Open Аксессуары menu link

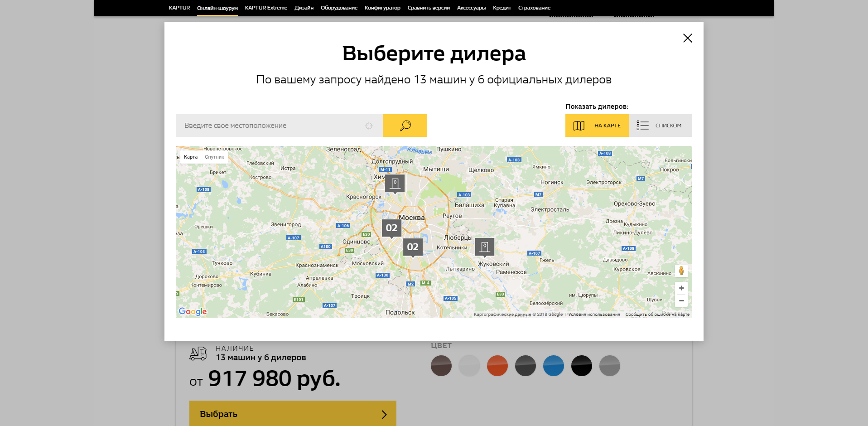tap(471, 8)
